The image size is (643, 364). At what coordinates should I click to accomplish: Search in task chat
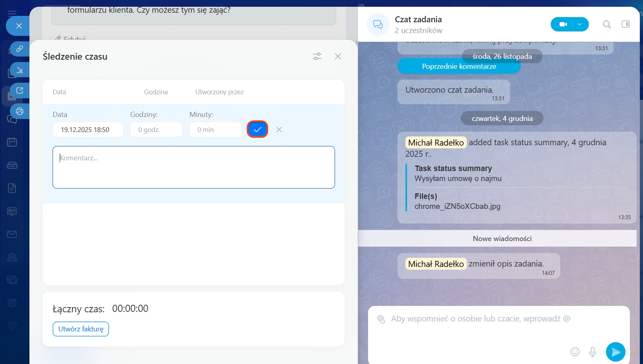click(x=606, y=24)
